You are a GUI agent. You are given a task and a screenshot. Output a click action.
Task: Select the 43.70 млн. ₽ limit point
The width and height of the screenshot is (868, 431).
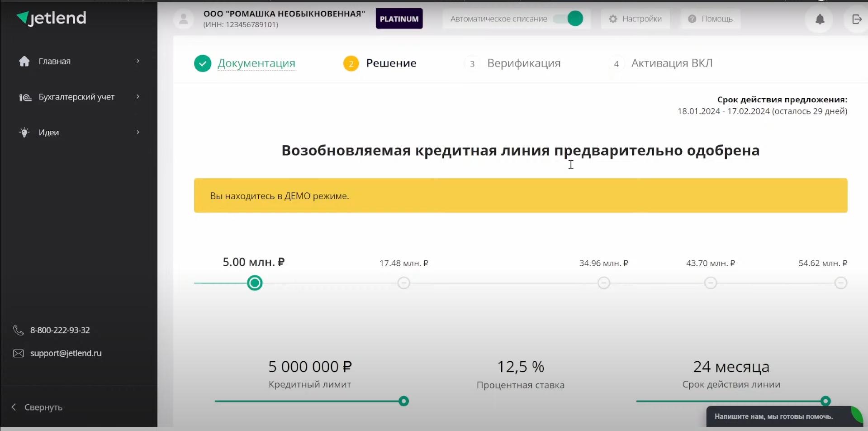tap(710, 283)
